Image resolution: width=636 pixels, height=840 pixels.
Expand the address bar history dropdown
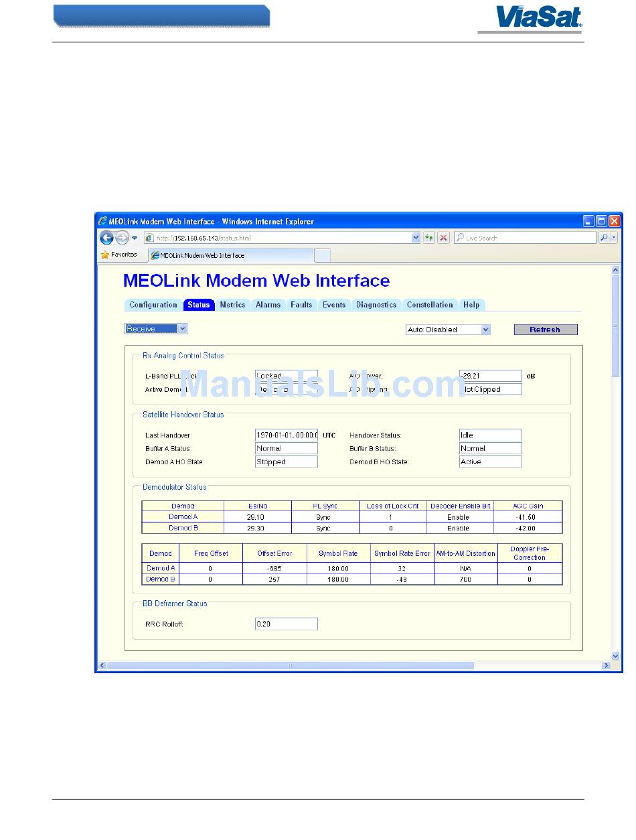tap(416, 238)
